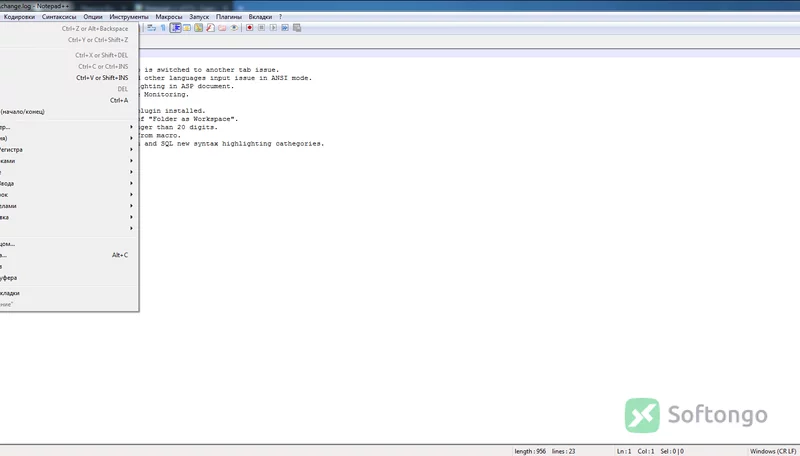Screen dimensions: 800x456
Task: Click the DEL delete menu entry
Action: (x=69, y=89)
